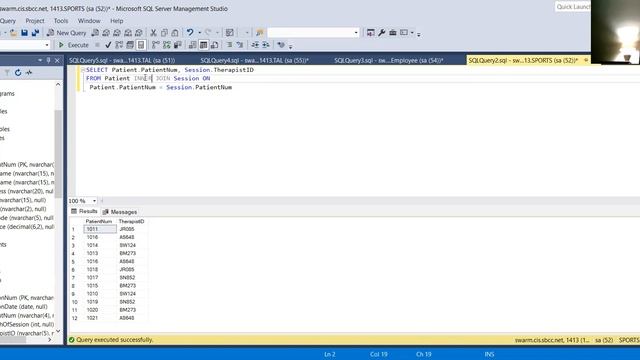
Task: Click the Increase Indent icon
Action: coord(266,45)
